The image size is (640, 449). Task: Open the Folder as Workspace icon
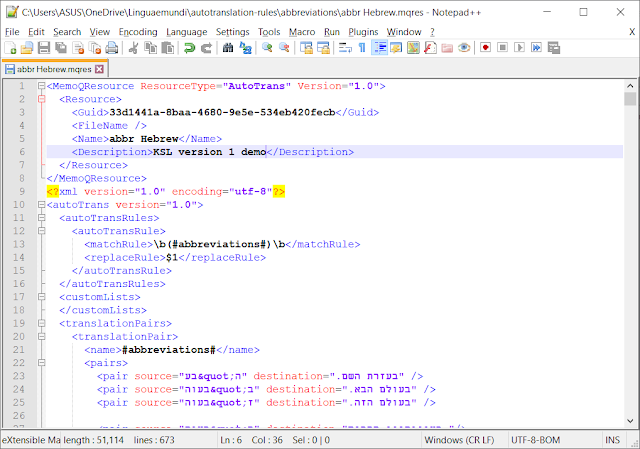pos(447,48)
